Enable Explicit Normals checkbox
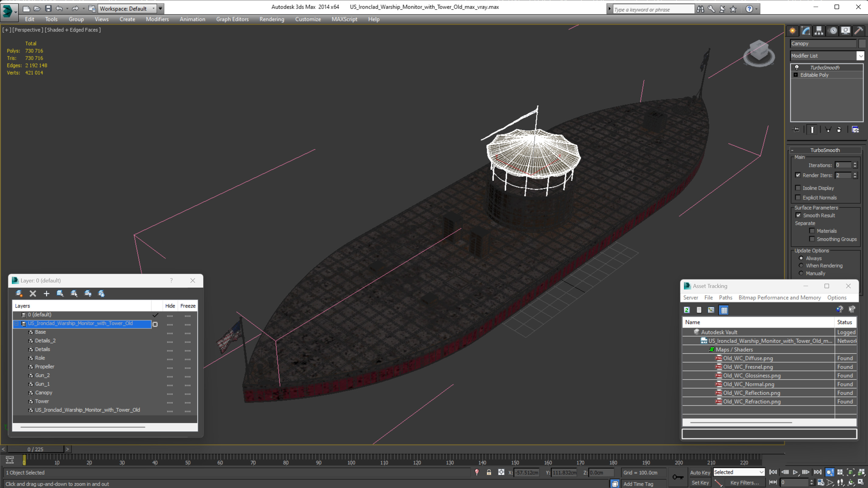 798,197
